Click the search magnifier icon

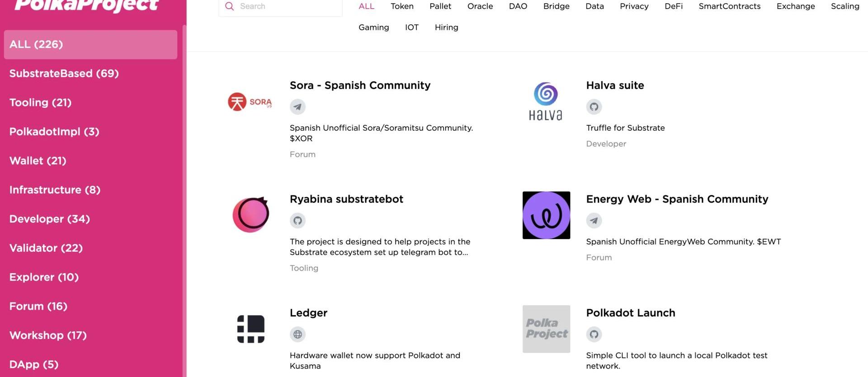pos(229,6)
